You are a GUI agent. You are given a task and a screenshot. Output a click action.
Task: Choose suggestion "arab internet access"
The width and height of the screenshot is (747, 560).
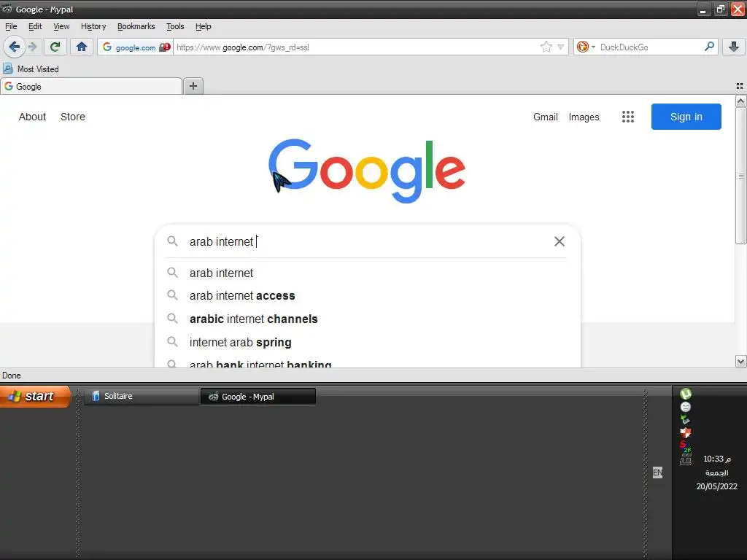[x=366, y=296]
